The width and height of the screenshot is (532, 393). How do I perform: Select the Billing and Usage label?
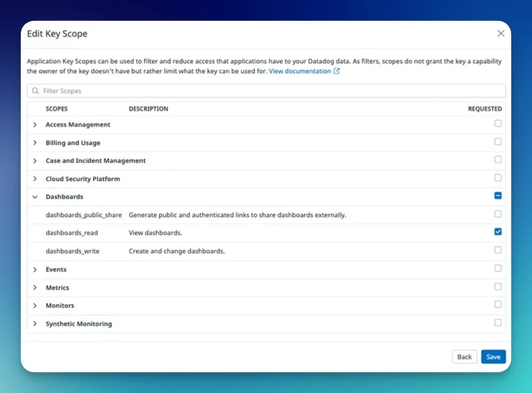click(73, 143)
